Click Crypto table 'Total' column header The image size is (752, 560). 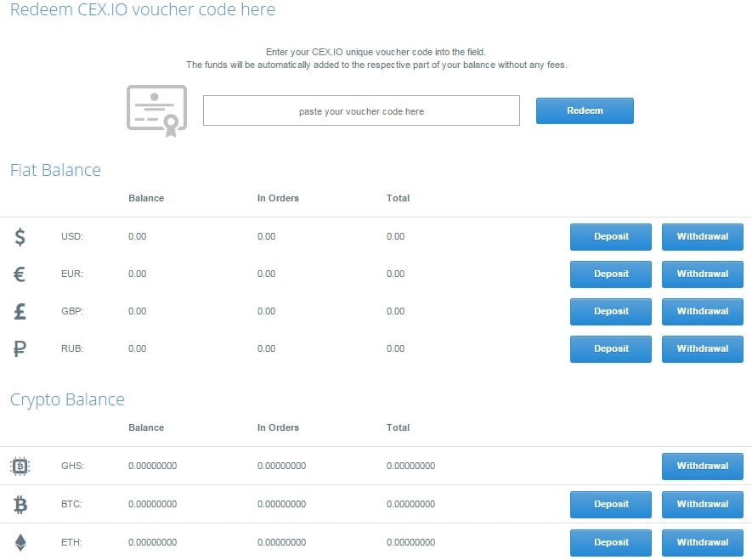click(x=398, y=427)
